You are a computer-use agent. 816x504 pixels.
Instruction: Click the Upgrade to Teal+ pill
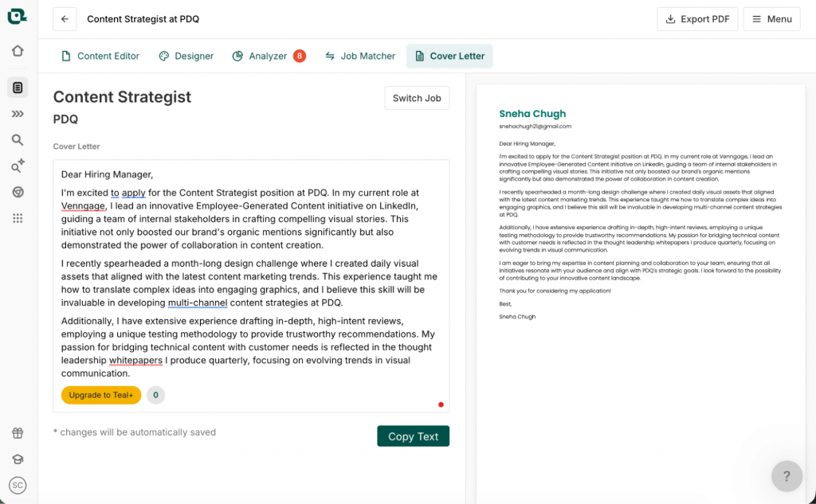[x=100, y=394]
